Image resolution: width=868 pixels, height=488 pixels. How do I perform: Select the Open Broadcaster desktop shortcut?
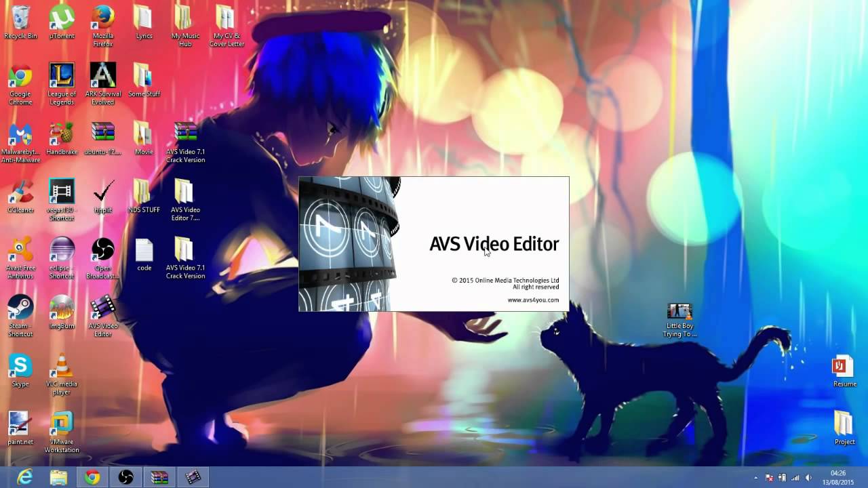point(103,258)
